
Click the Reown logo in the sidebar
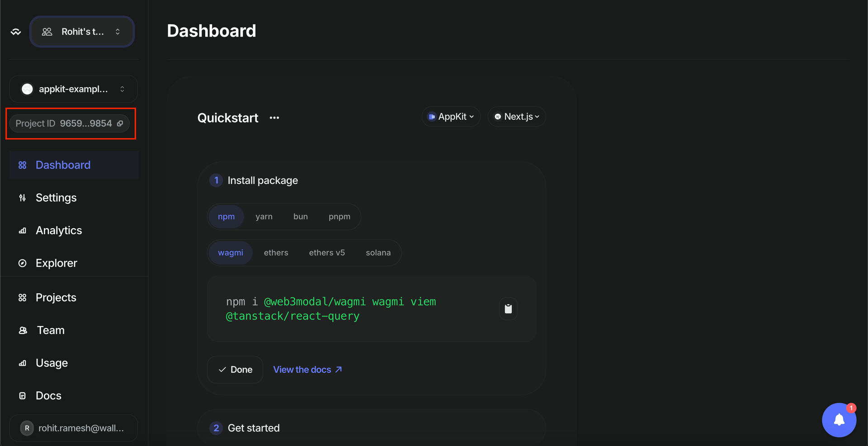(15, 32)
